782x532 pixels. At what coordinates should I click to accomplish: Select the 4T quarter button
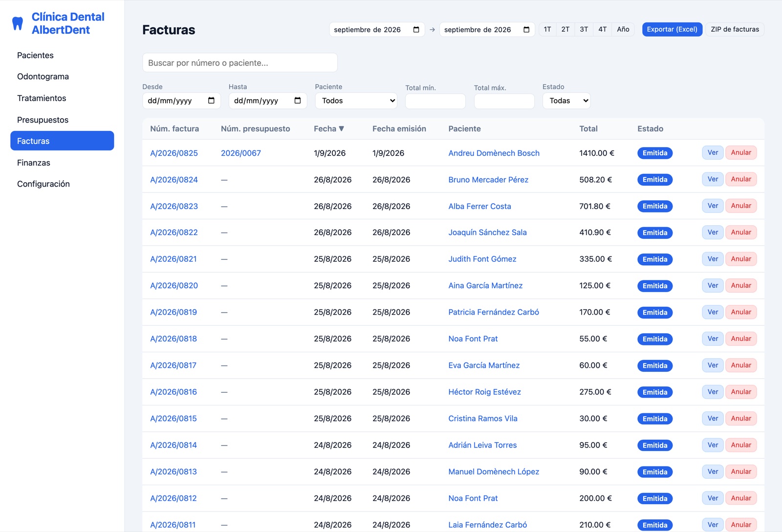[x=603, y=29]
